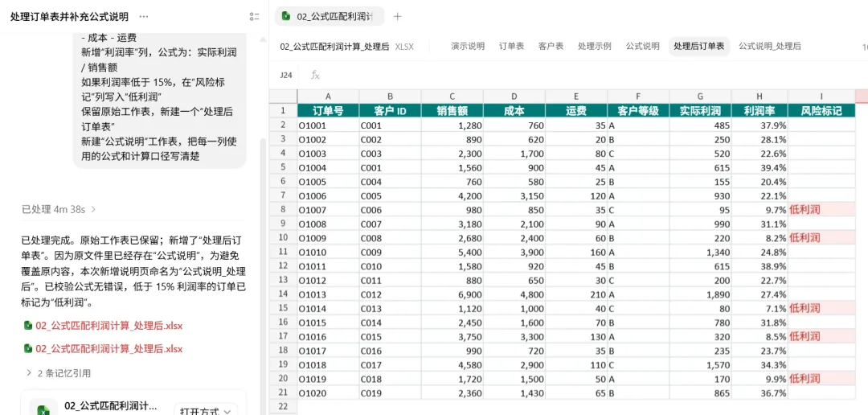This screenshot has width=868, height=415.
Task: Click the green file icon on the file tab
Action: pyautogui.click(x=286, y=16)
